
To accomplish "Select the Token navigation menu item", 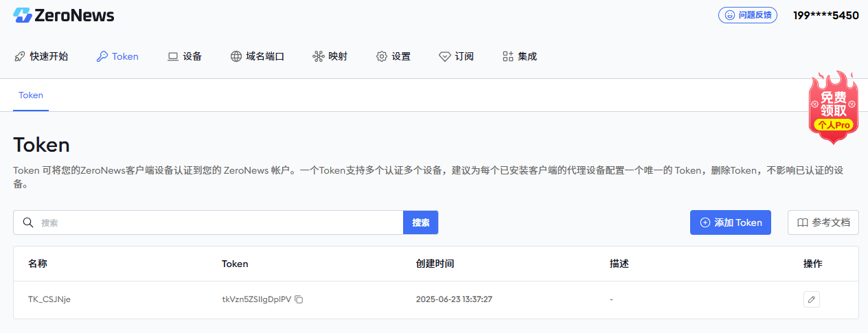I will click(x=117, y=56).
